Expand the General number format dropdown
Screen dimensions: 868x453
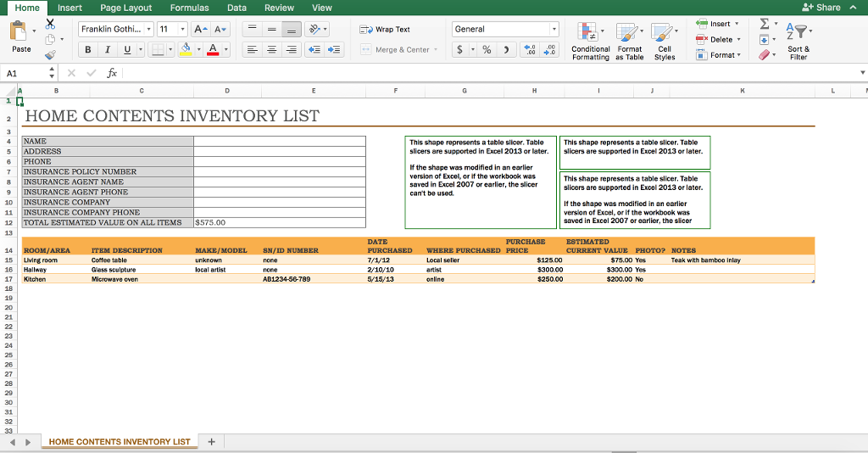[x=554, y=29]
